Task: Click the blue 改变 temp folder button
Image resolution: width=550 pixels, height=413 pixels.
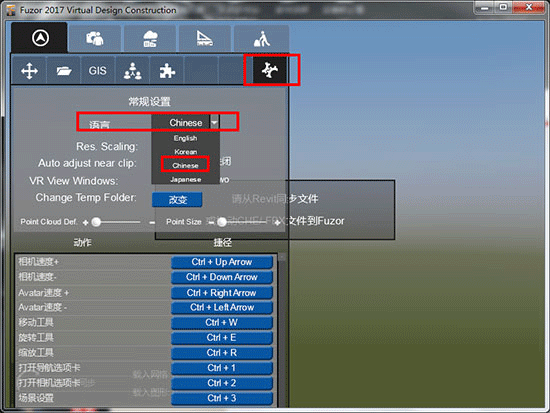Action: click(177, 200)
